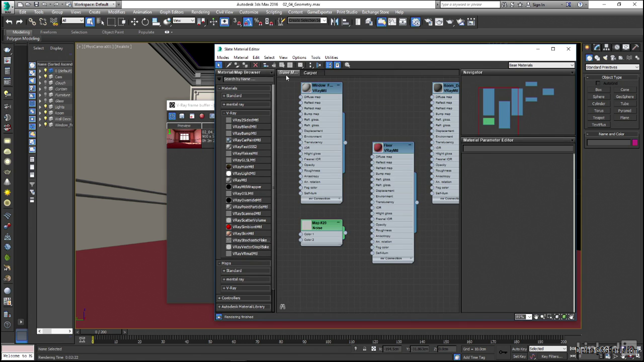Switch to the Freeform ribbon tab
This screenshot has width=644, height=362.
click(48, 32)
